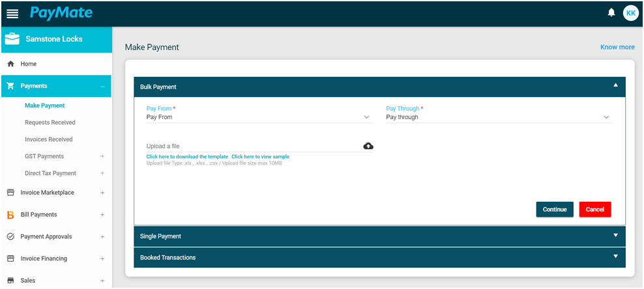644x289 pixels.
Task: Open Invoices Received page
Action: (x=48, y=139)
